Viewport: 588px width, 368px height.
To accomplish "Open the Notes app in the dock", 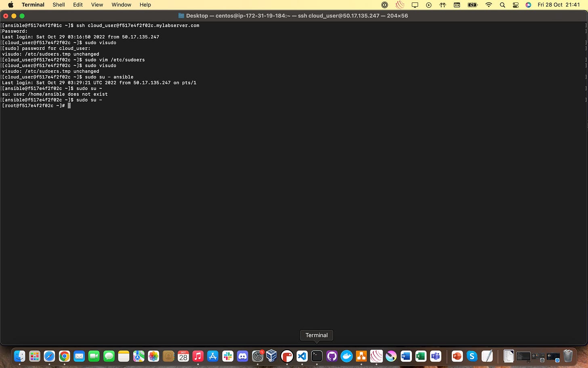I will (124, 356).
